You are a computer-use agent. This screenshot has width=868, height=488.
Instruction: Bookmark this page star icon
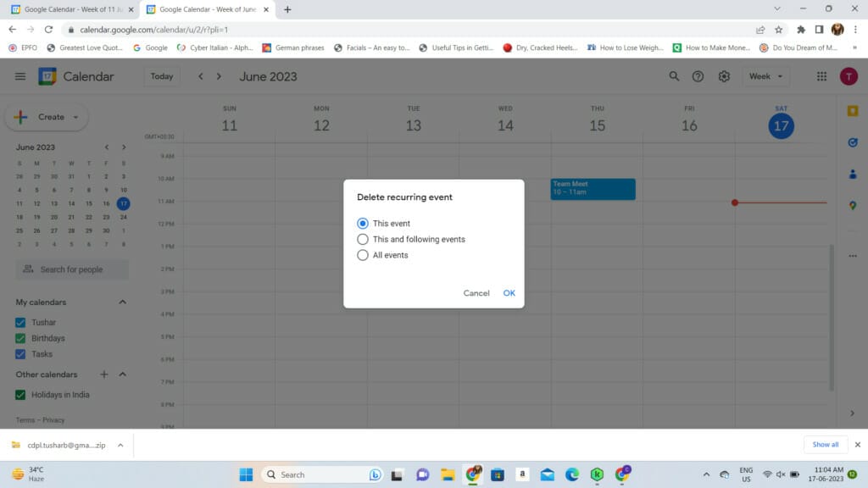(778, 30)
